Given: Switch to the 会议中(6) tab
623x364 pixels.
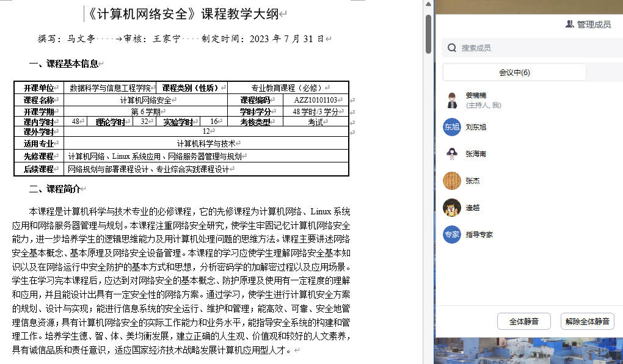Looking at the screenshot, I should (514, 73).
